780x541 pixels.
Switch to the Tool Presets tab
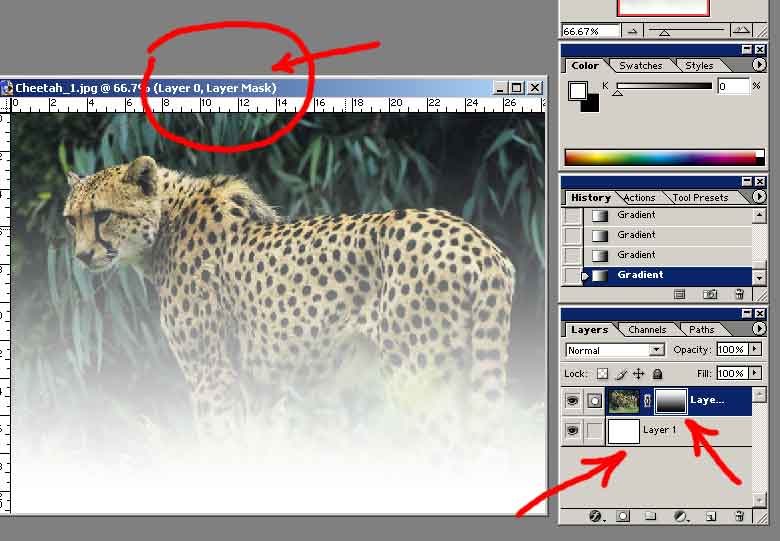coord(700,197)
